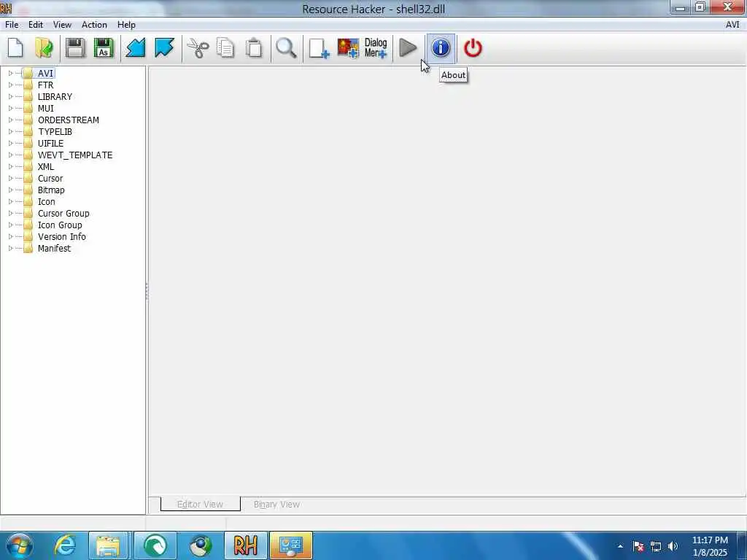Click the blue down-right arrow toolbar icon
747x560 pixels.
point(164,48)
